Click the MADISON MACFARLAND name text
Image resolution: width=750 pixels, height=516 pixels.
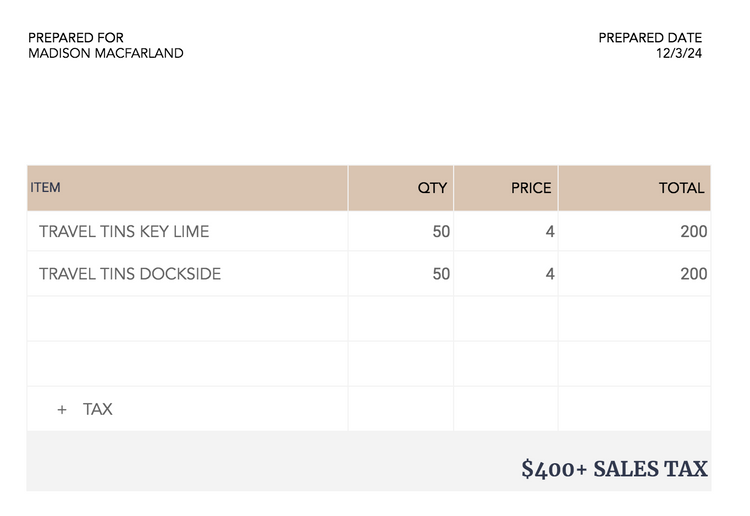(x=106, y=53)
